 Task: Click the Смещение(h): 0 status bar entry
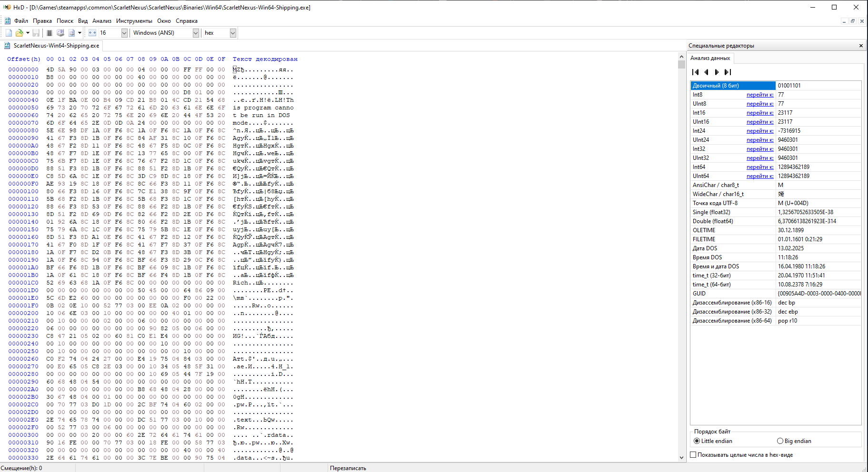click(x=21, y=468)
